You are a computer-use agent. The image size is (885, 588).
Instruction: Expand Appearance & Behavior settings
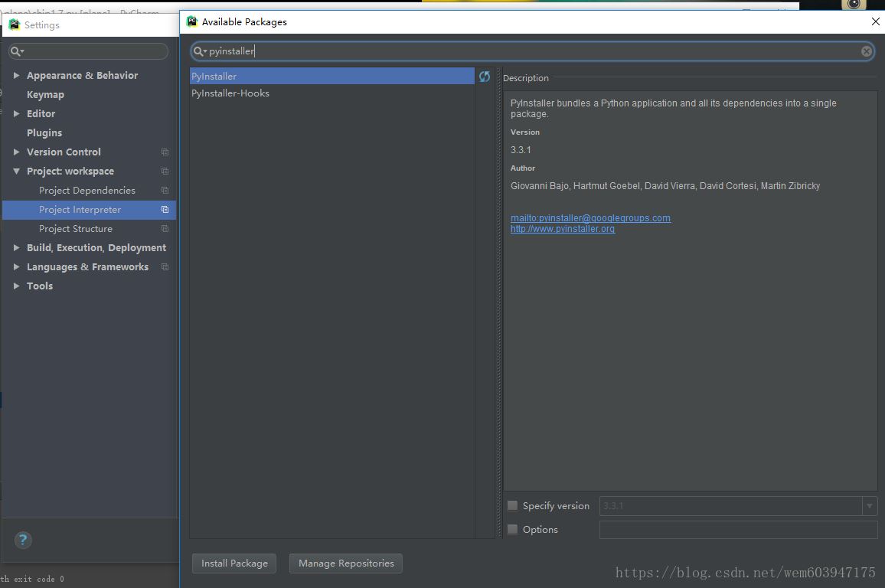(x=16, y=75)
